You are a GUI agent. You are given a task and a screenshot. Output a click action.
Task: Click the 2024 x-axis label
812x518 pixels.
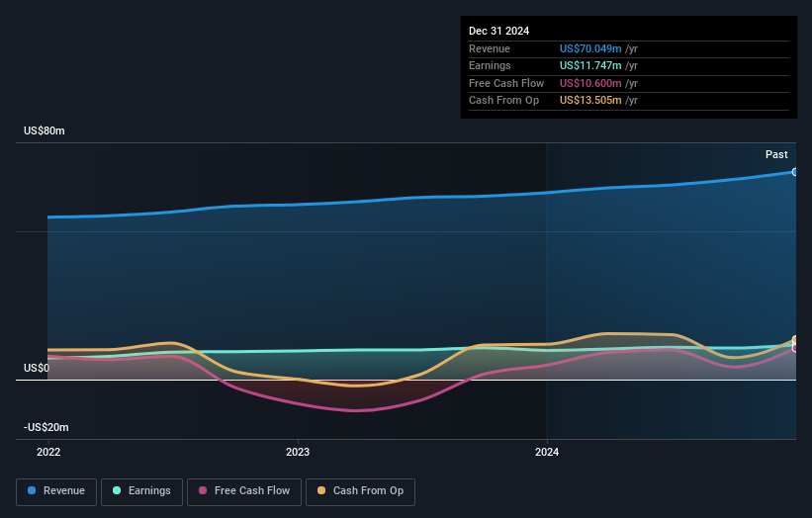click(547, 453)
